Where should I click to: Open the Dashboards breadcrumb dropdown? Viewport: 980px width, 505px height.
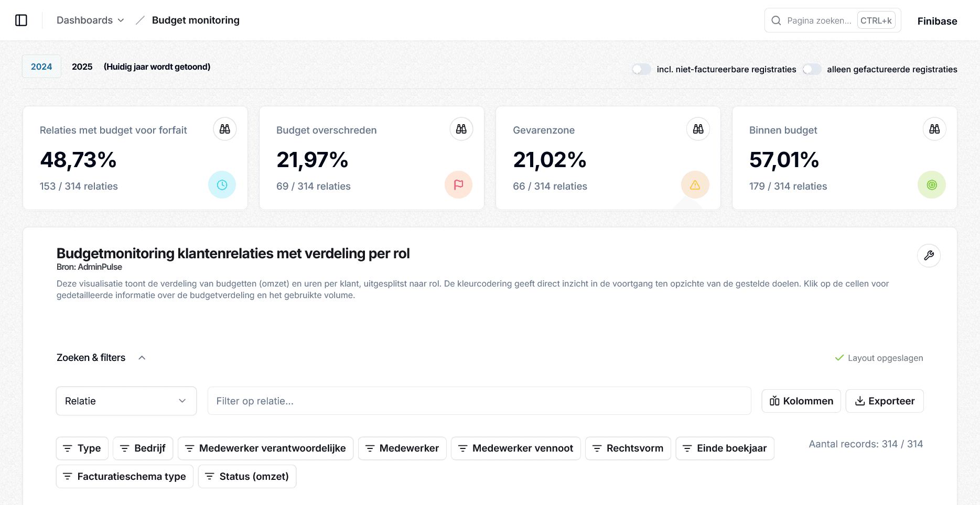coord(90,20)
